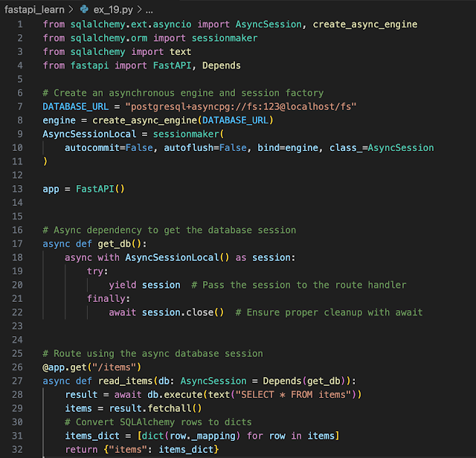
Task: Click the yield keyword on line 20
Action: pyautogui.click(x=122, y=285)
